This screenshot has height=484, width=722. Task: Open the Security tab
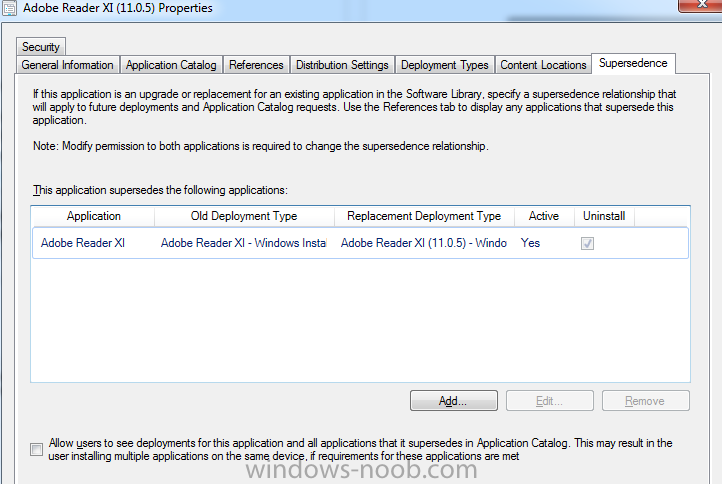click(x=41, y=47)
